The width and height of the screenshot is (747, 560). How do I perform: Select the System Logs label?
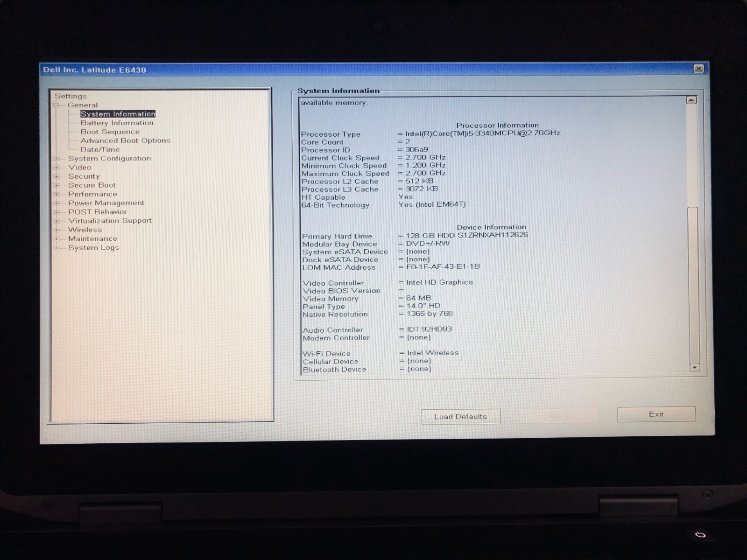pyautogui.click(x=93, y=248)
